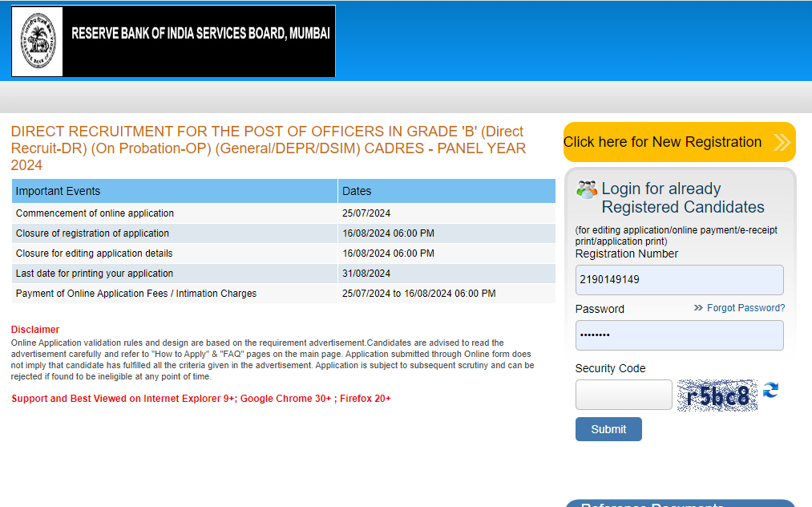Select 25/07/2024 to 16/08/2024 06:00 PM cell
The image size is (812, 507).
[446, 294]
